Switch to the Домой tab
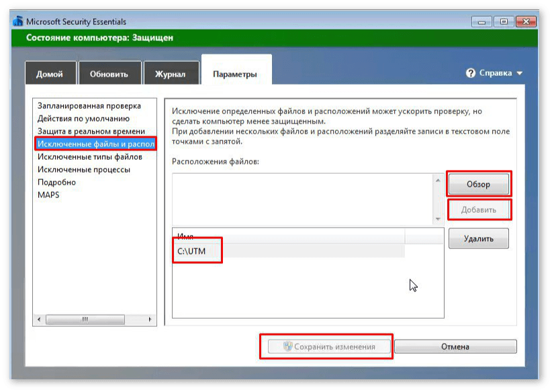552x392 pixels. 50,73
